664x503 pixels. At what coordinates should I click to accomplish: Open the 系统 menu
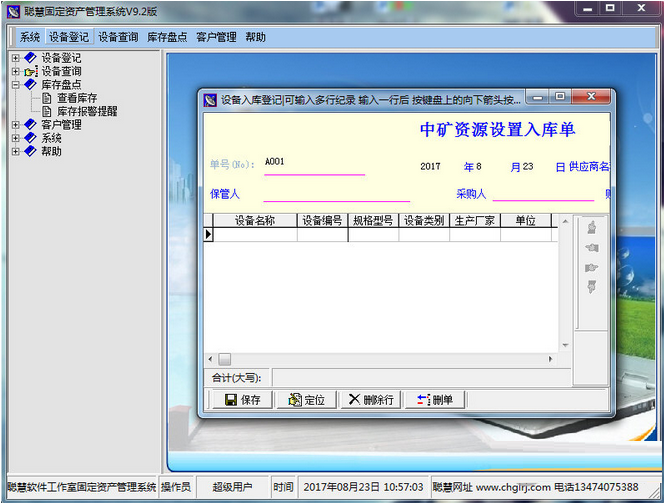[30, 37]
